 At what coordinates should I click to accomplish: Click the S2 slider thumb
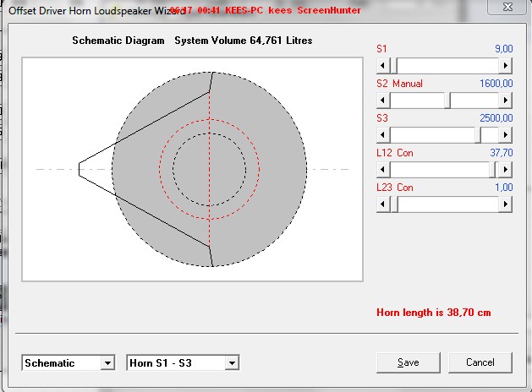(x=447, y=101)
